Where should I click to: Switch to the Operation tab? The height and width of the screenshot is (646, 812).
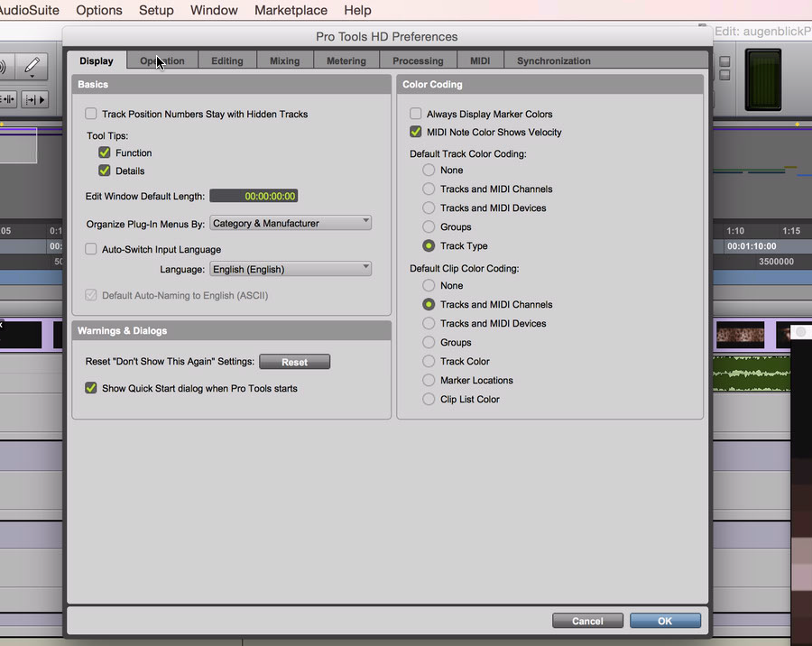click(162, 61)
